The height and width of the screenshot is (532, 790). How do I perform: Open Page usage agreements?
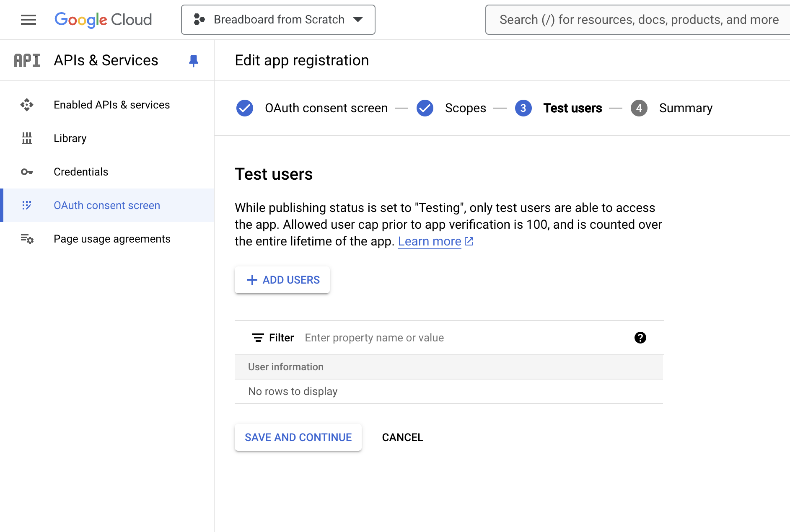(112, 239)
